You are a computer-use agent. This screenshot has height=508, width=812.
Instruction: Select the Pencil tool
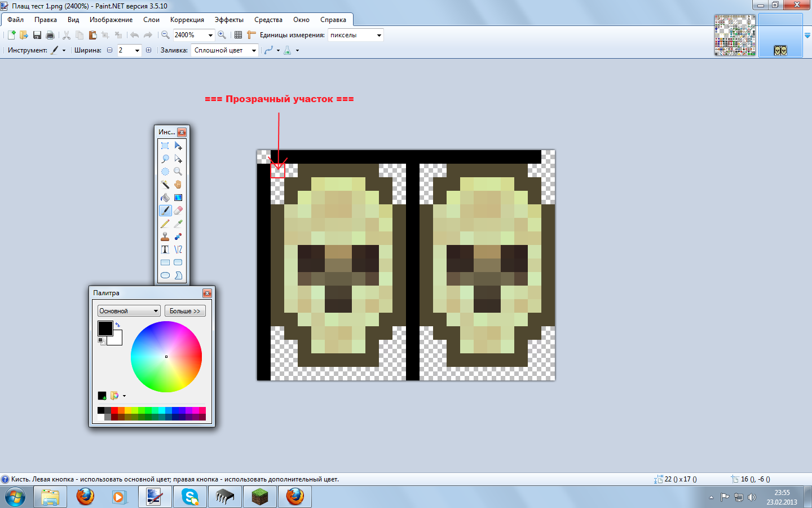point(165,224)
